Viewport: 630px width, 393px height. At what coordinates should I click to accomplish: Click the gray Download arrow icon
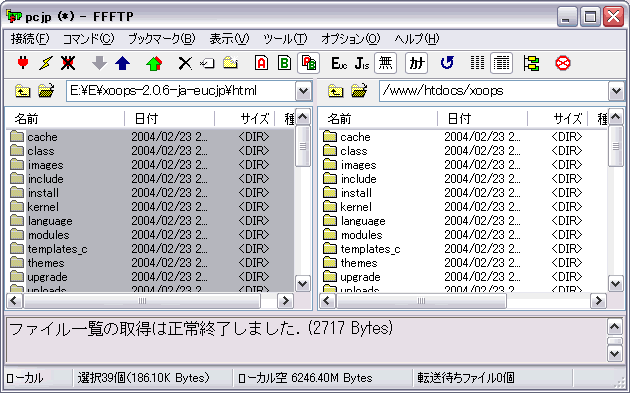point(99,63)
